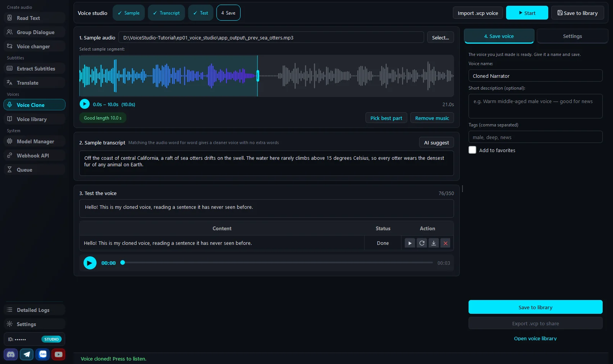Click Import .vcp voice button

click(478, 13)
